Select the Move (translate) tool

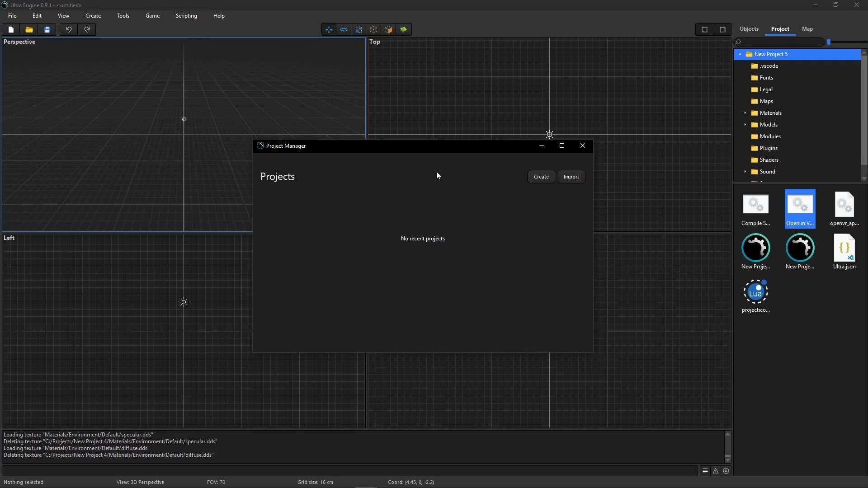[329, 30]
